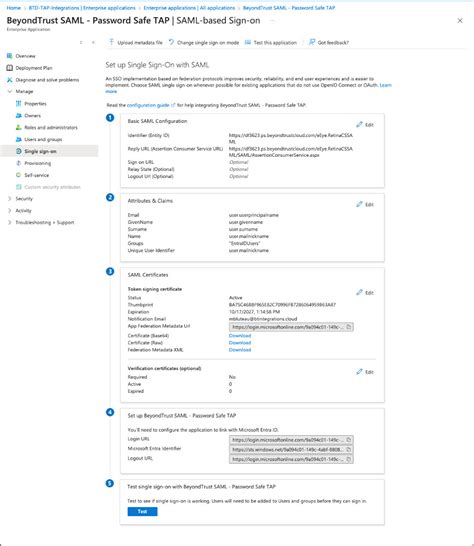Copy the Logout URL
The width and height of the screenshot is (474, 546).
(x=349, y=459)
